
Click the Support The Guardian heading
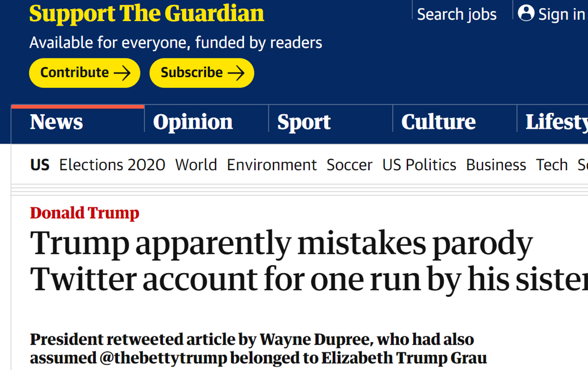[x=146, y=14]
